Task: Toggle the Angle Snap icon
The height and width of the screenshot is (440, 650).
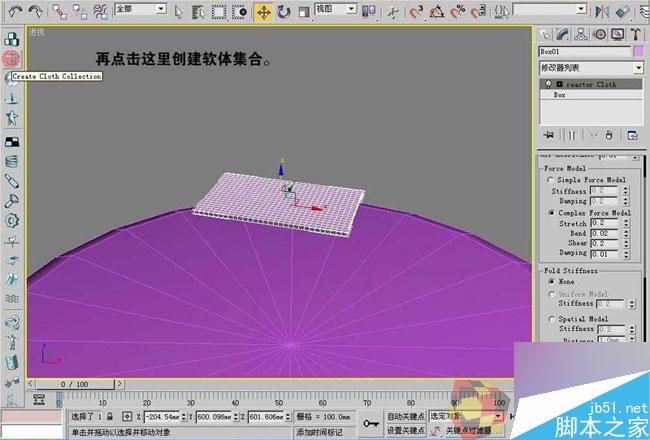Action: point(437,12)
